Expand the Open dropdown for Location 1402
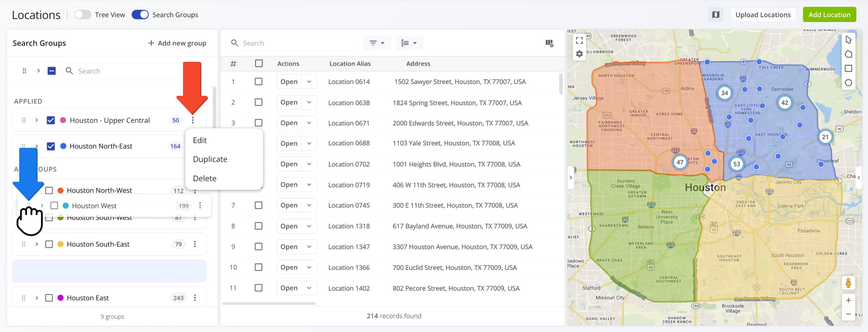This screenshot has width=868, height=332. tap(309, 288)
